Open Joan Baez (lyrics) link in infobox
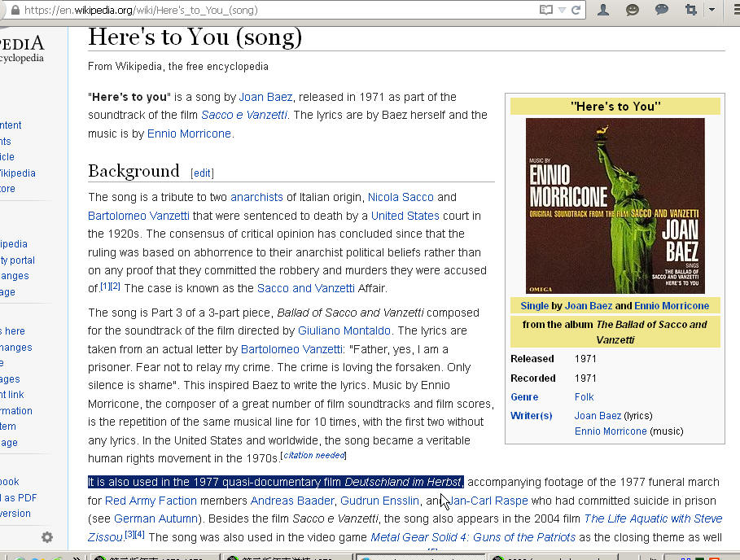This screenshot has width=740, height=560. click(598, 416)
